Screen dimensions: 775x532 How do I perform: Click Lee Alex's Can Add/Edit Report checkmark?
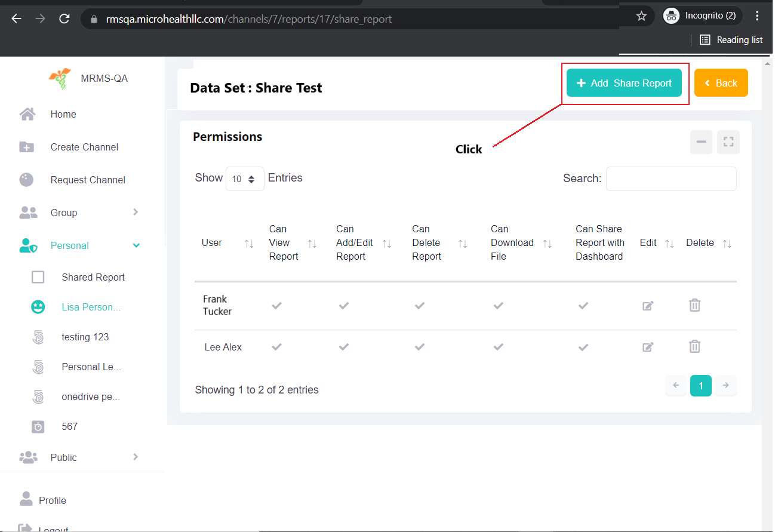point(344,347)
